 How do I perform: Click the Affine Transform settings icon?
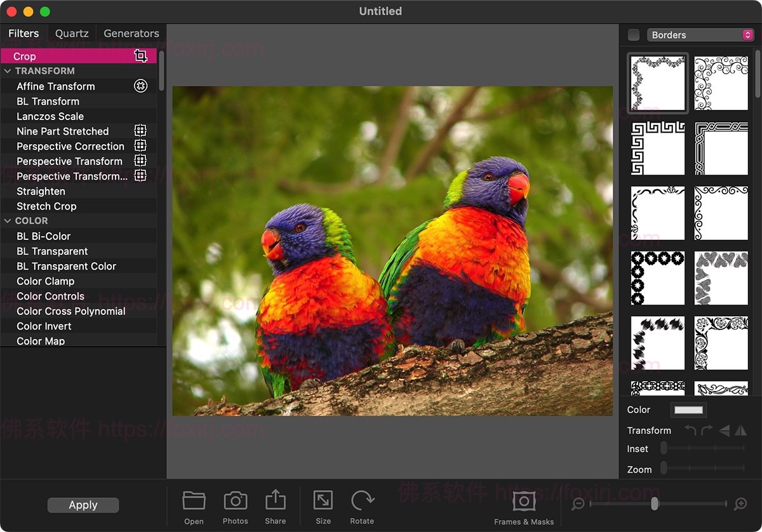140,86
